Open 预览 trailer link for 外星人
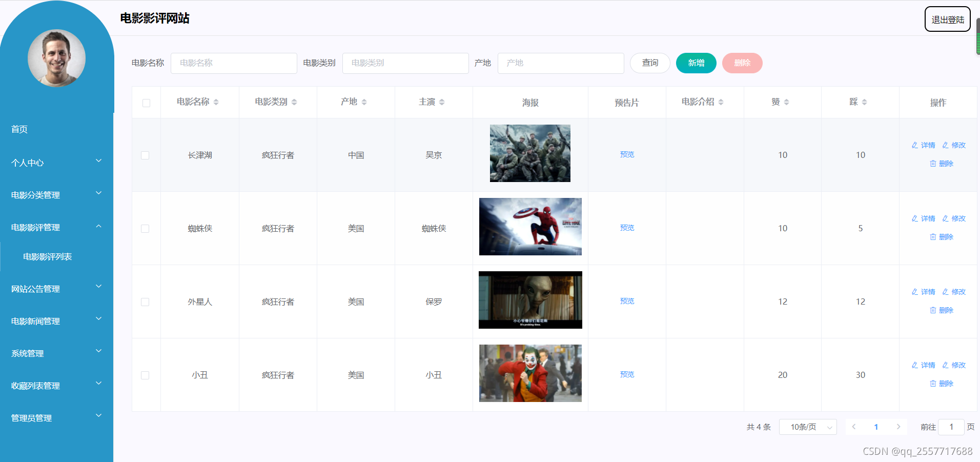The height and width of the screenshot is (462, 980). click(627, 301)
